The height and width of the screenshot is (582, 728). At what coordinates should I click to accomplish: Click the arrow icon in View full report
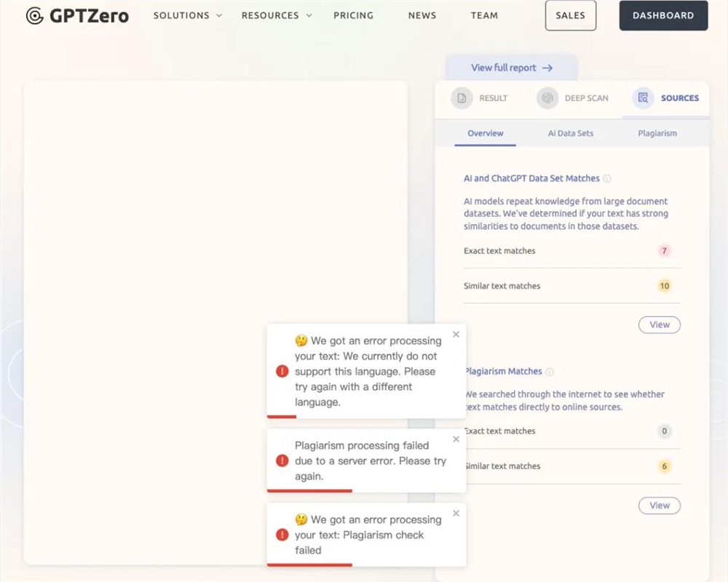pyautogui.click(x=548, y=68)
